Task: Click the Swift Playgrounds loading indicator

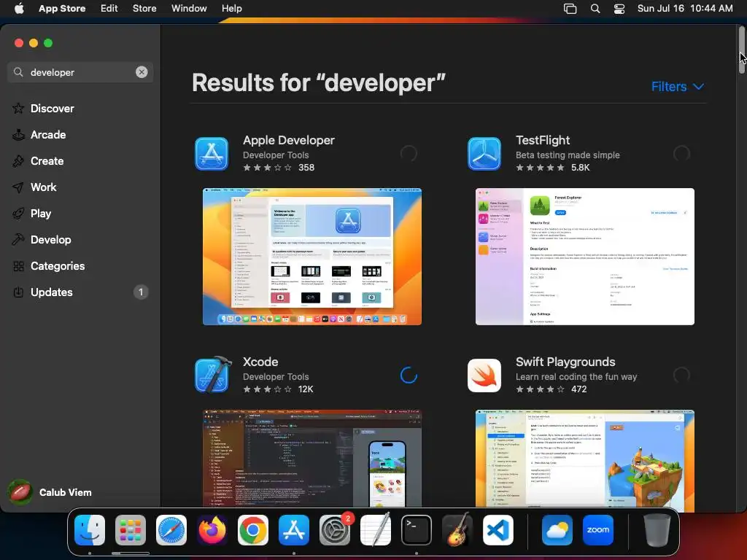Action: tap(681, 376)
